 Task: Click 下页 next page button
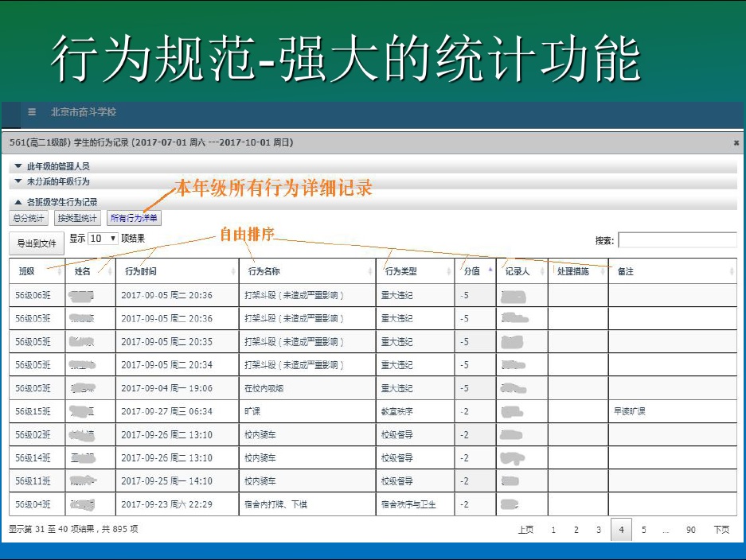pos(721,531)
